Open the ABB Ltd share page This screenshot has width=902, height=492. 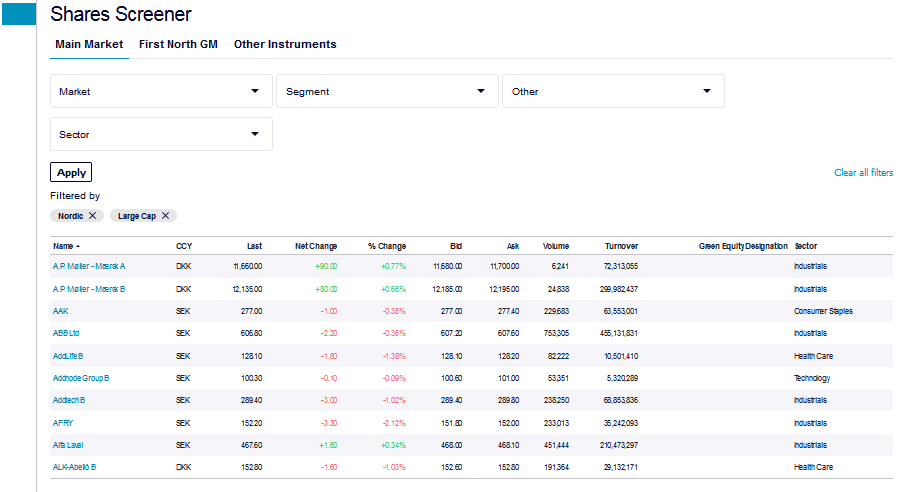[x=66, y=333]
